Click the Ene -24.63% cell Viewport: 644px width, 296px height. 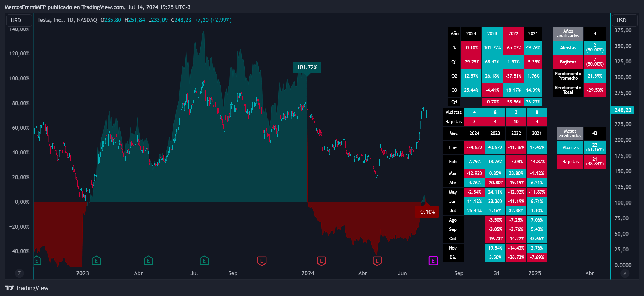(x=474, y=147)
